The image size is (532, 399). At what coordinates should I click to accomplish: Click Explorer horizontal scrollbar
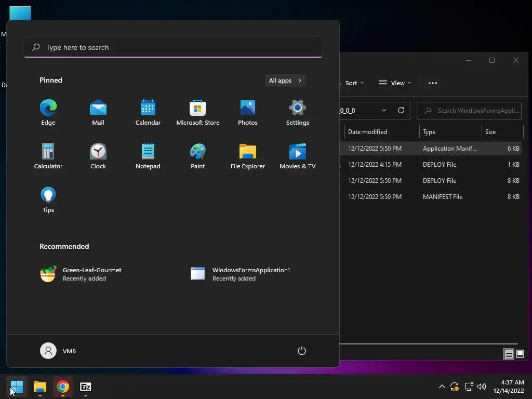pyautogui.click(x=429, y=344)
